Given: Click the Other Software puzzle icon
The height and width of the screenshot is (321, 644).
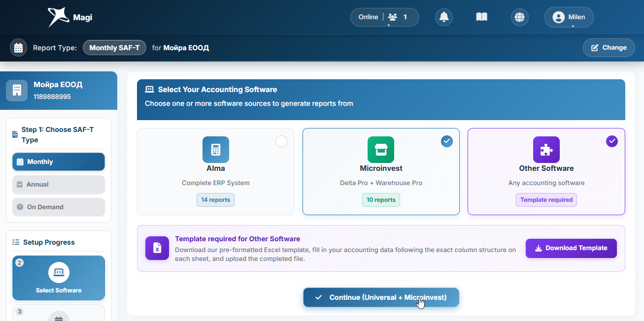Looking at the screenshot, I should (546, 150).
